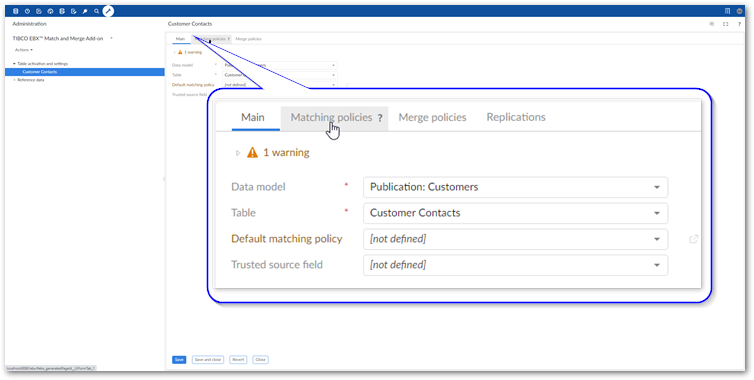Open the Actions menu in Administration pane

(x=24, y=50)
